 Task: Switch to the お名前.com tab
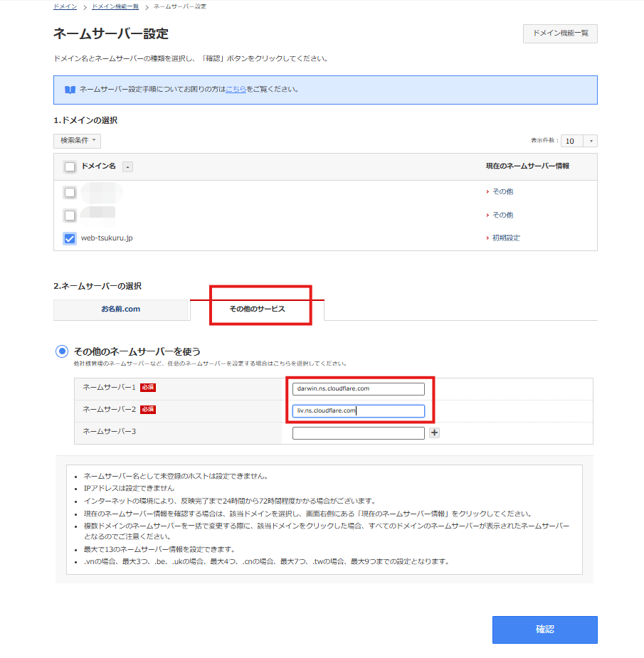[x=120, y=309]
